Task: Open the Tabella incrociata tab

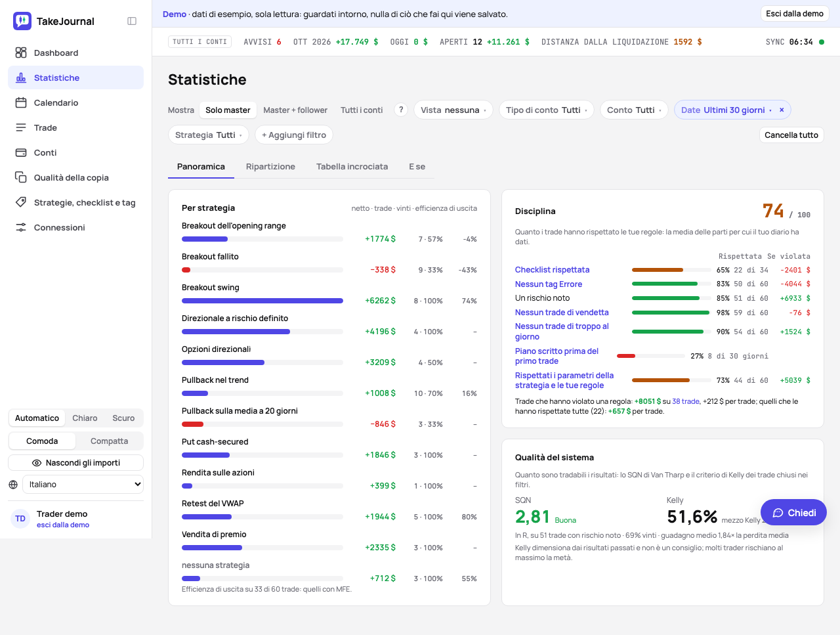Action: 352,167
